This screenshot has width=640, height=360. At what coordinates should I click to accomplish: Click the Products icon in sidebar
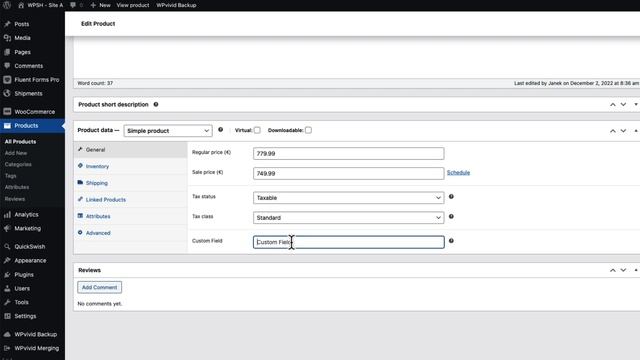[7, 126]
